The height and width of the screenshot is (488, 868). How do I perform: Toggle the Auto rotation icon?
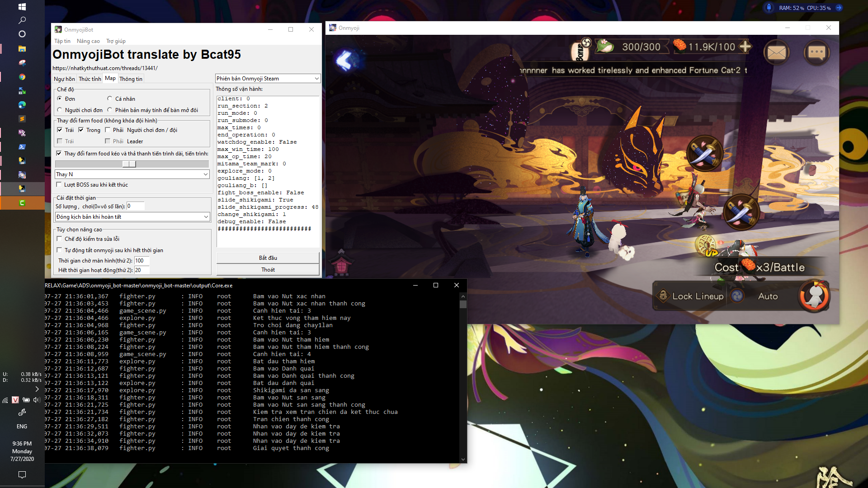(737, 296)
